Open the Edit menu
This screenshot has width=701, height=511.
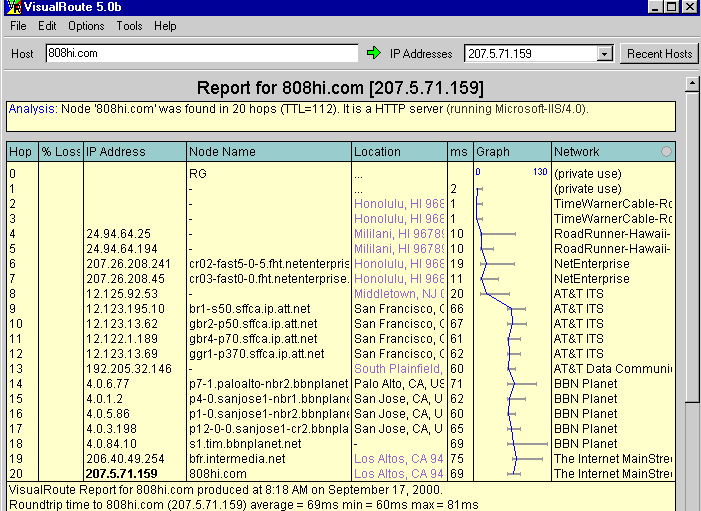click(47, 26)
